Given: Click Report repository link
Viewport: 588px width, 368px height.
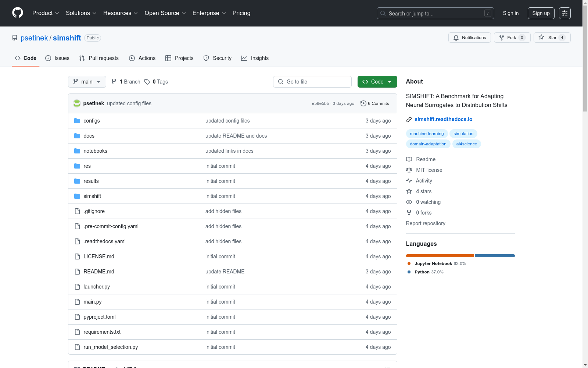Looking at the screenshot, I should pyautogui.click(x=426, y=223).
